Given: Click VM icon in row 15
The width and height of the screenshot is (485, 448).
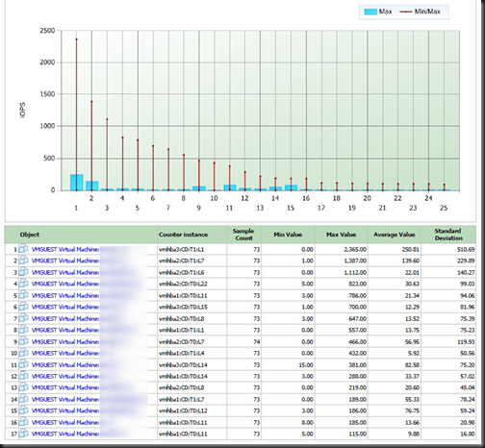Looking at the screenshot, I should click(x=24, y=411).
